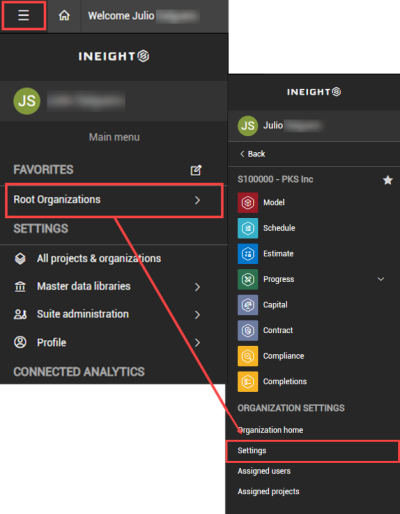Open the Progress application icon
Image resolution: width=400 pixels, height=514 pixels.
(248, 279)
